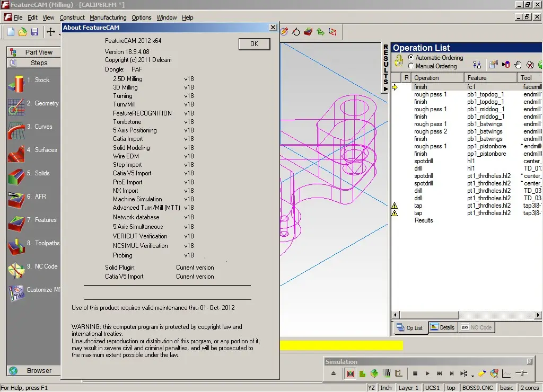Switch to the NC Code tab
This screenshot has width=543, height=392.
477,327
